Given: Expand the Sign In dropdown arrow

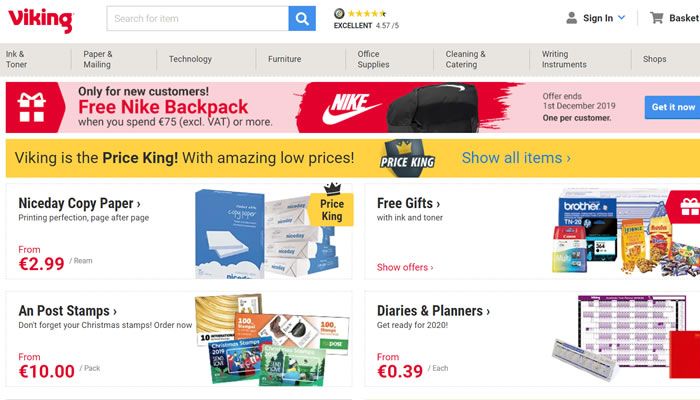Looking at the screenshot, I should pos(621,18).
